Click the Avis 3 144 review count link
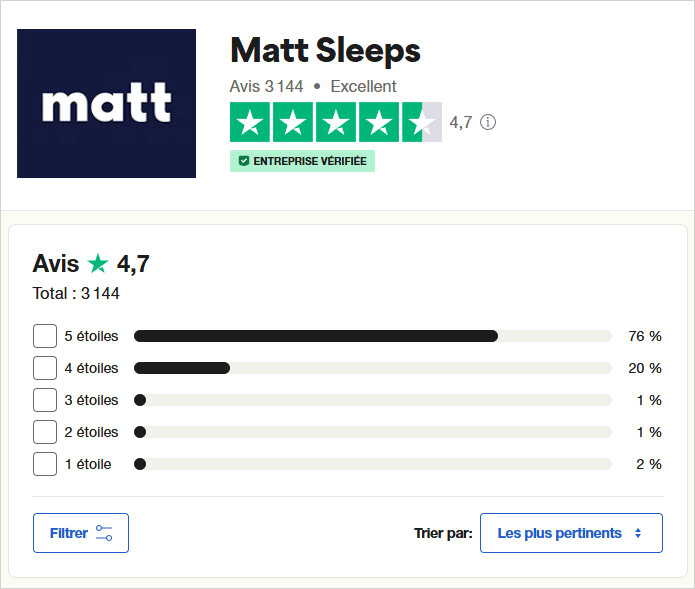Image resolution: width=695 pixels, height=589 pixels. pos(266,87)
